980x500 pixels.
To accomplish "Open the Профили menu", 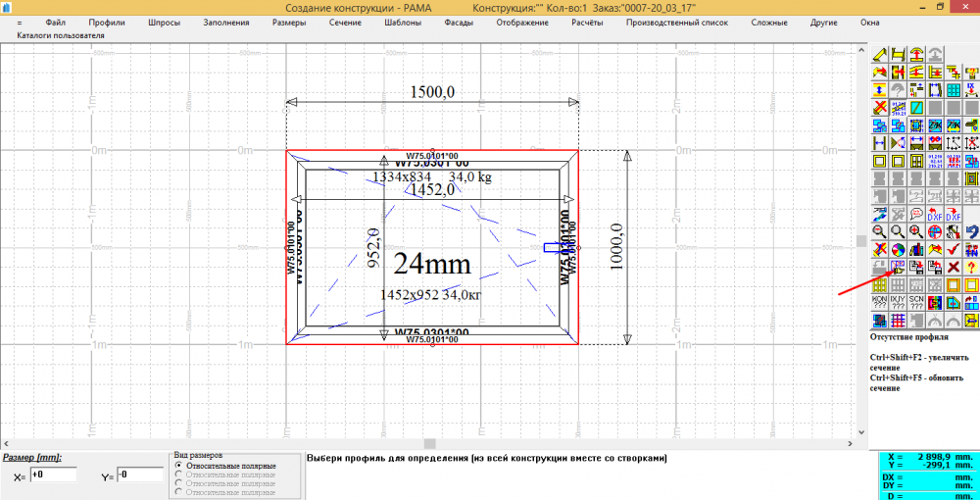I will point(106,23).
